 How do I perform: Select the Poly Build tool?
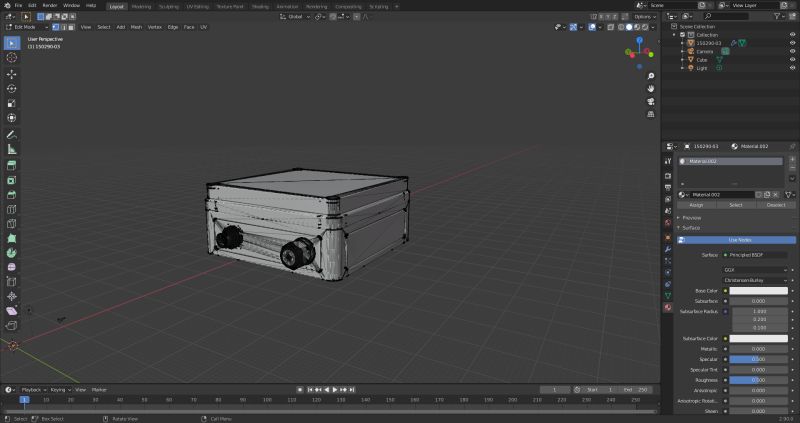click(x=11, y=238)
